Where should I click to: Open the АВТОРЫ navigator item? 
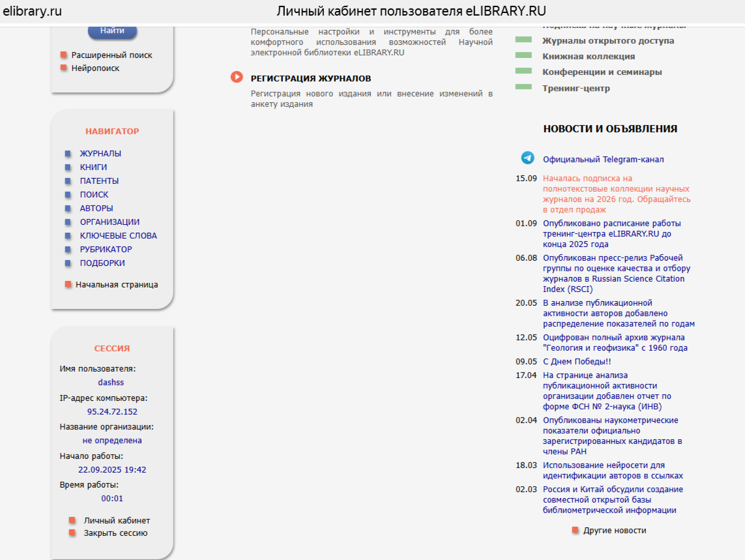coord(96,209)
